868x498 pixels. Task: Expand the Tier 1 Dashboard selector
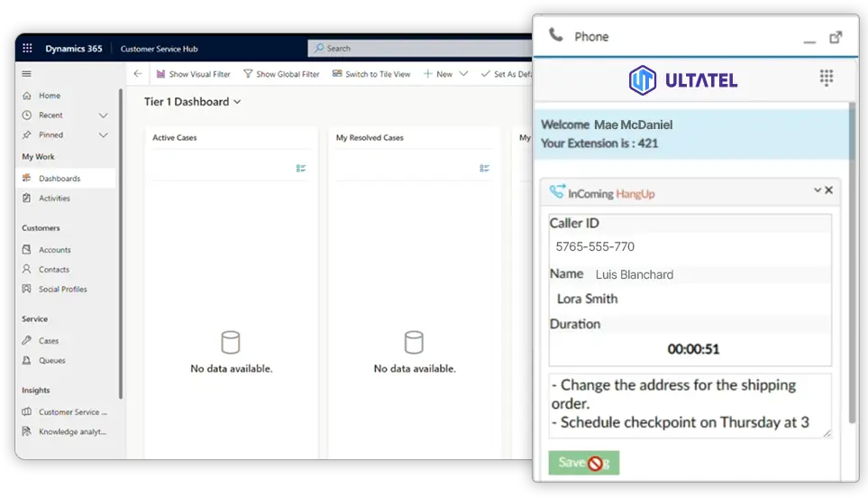click(x=237, y=102)
